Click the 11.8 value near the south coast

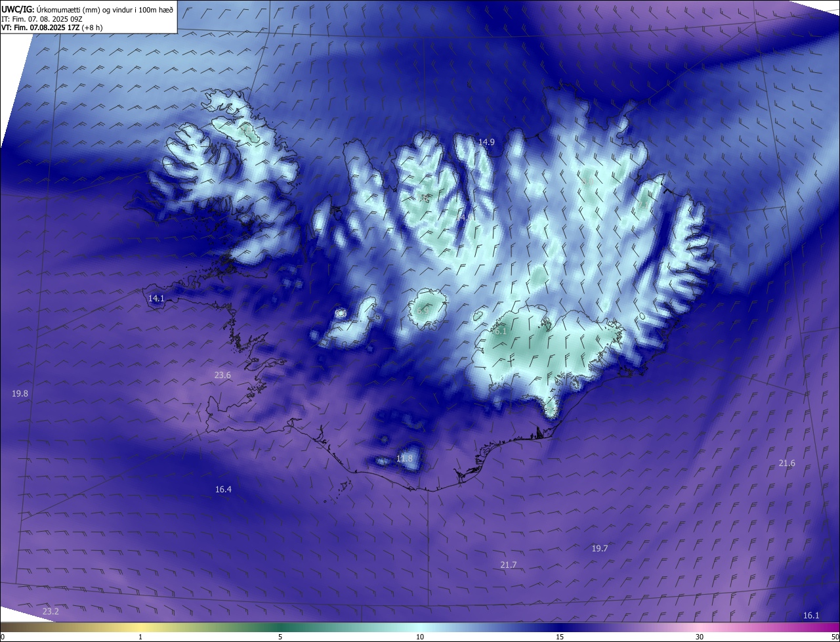(x=405, y=458)
